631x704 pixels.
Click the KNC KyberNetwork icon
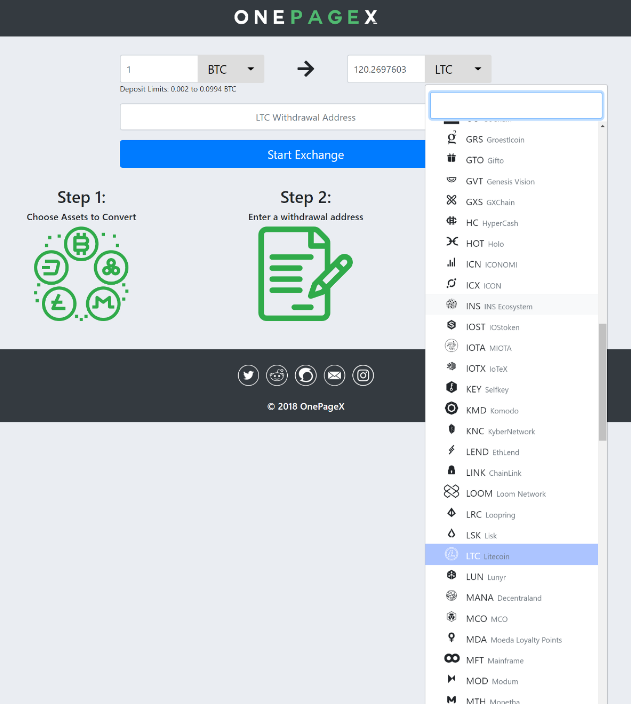[x=451, y=429]
